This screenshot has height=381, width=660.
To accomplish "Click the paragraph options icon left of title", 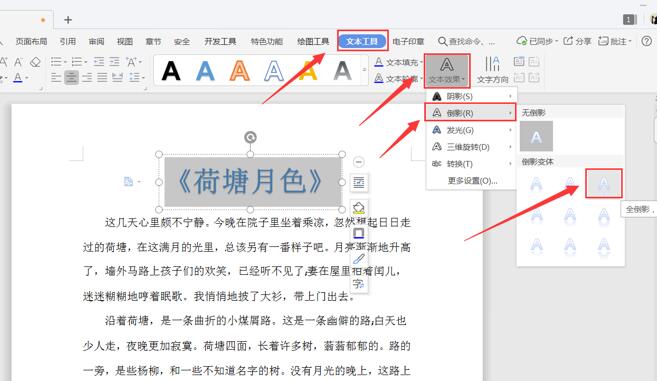I will (x=131, y=181).
